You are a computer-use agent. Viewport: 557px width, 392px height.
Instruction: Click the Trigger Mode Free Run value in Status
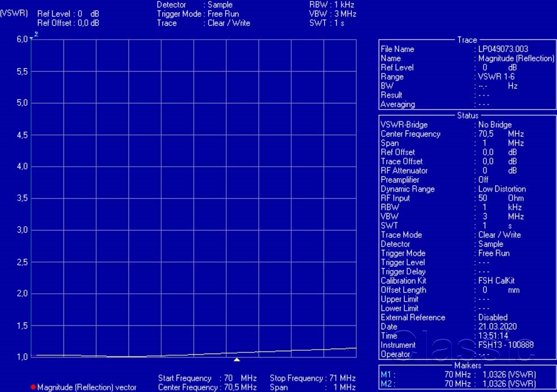494,253
